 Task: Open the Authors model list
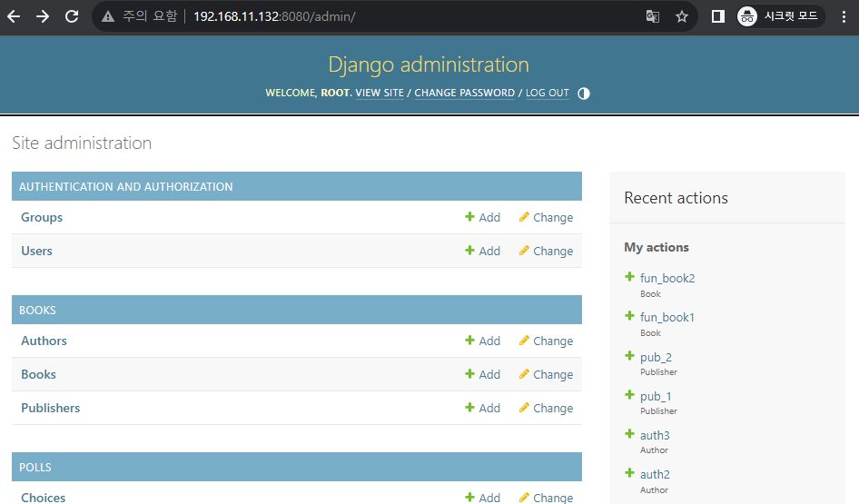44,341
